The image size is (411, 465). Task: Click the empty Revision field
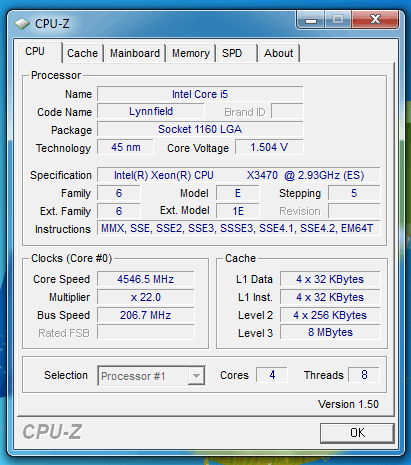coord(354,211)
